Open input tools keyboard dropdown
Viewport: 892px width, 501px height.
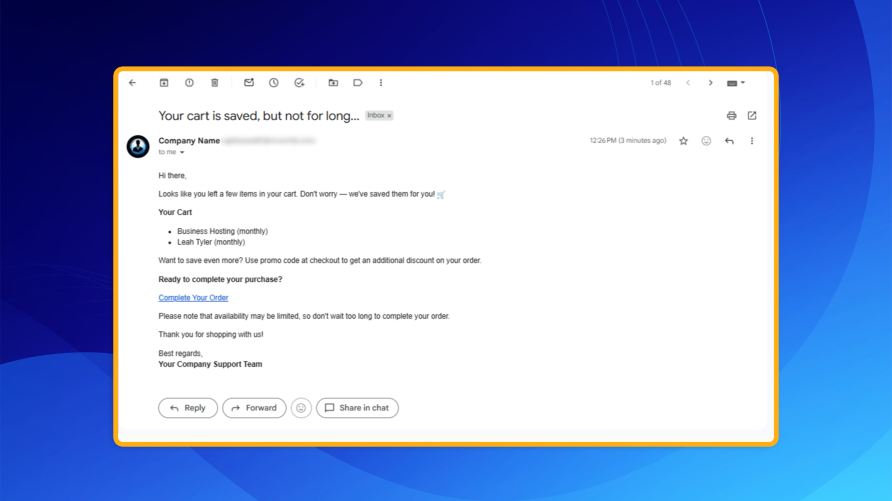click(736, 83)
